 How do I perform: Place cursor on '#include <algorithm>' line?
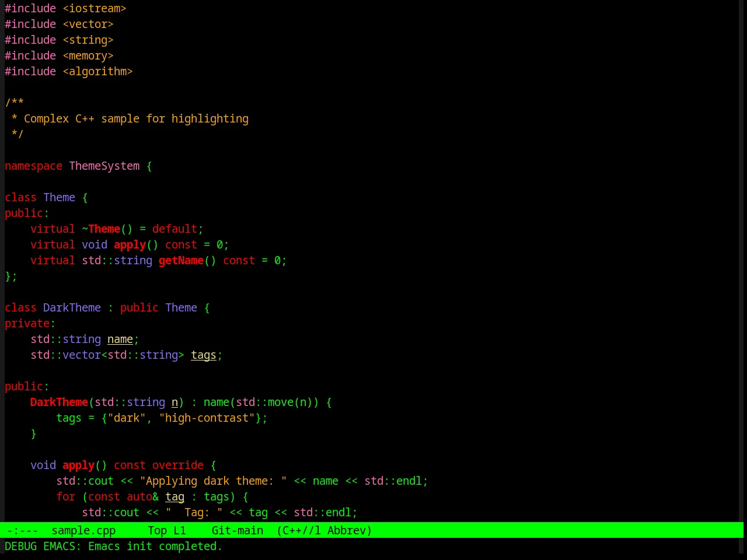pyautogui.click(x=69, y=71)
